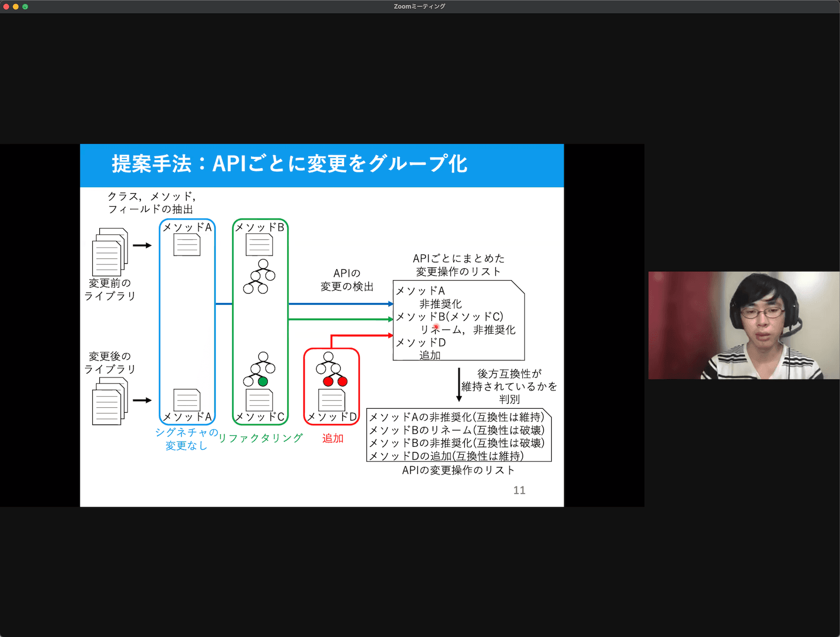Select the 変更後のライブラリ document stack icon
Image resolution: width=840 pixels, height=637 pixels.
pyautogui.click(x=108, y=401)
